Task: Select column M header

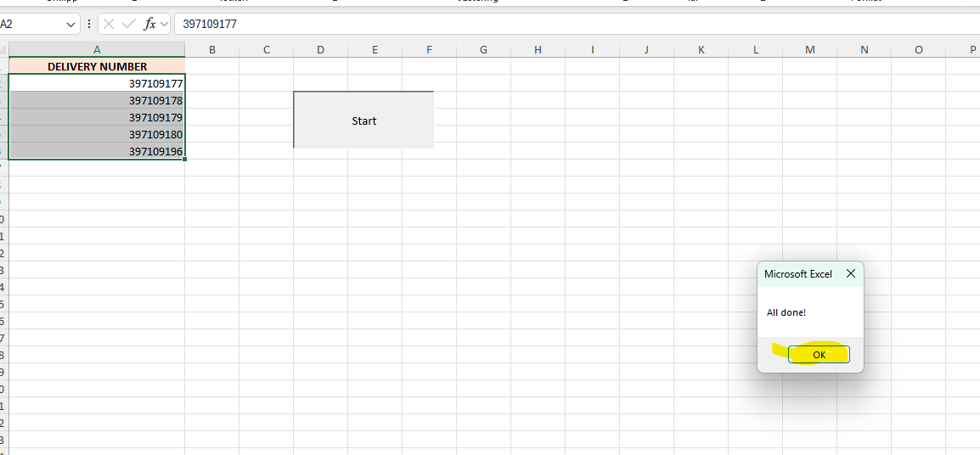Action: (809, 49)
